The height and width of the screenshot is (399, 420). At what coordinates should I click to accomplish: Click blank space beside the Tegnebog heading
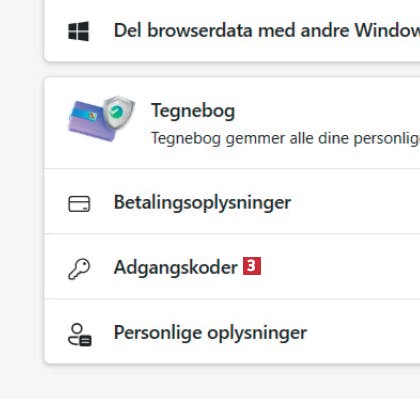tap(327, 111)
